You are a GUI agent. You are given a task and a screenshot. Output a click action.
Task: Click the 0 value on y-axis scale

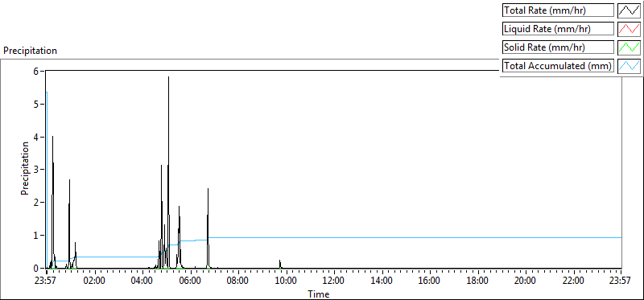[x=35, y=268]
